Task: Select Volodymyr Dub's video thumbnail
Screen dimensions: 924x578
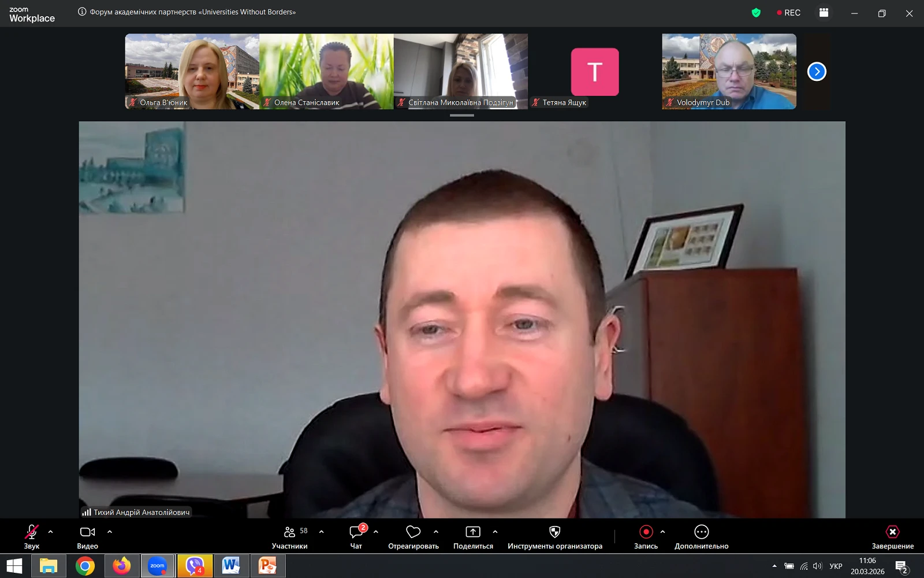Action: tap(729, 71)
